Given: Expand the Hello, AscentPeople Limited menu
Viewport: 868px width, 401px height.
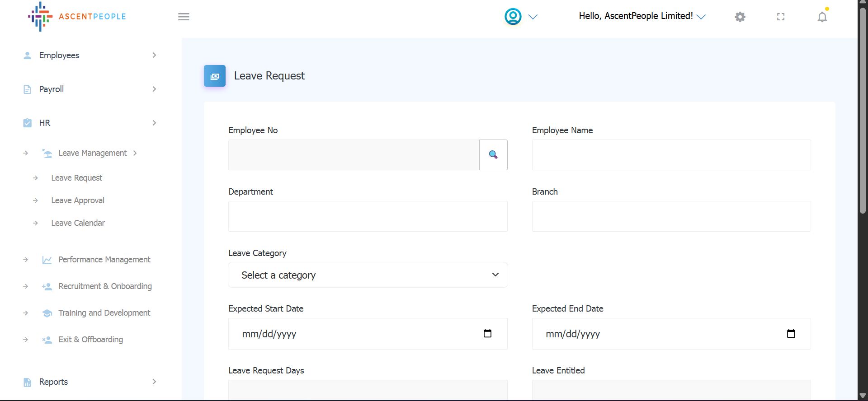Looking at the screenshot, I should (642, 16).
